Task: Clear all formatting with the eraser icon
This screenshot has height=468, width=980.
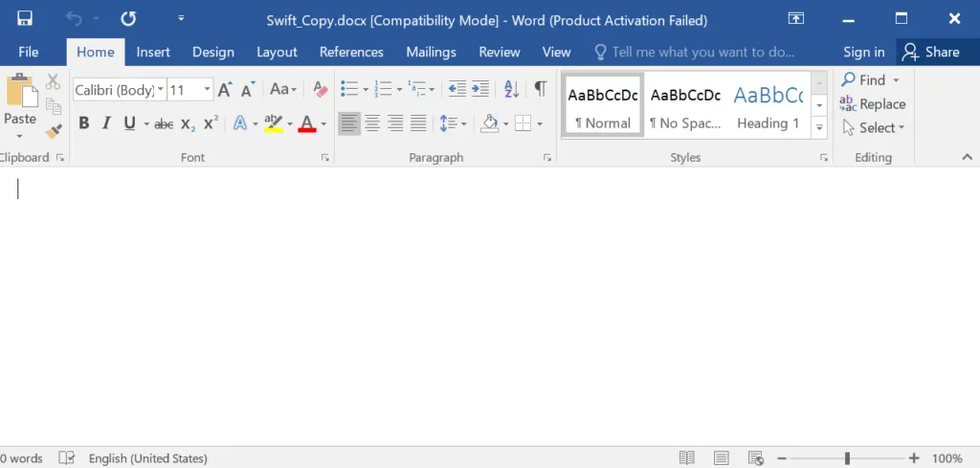Action: click(320, 89)
